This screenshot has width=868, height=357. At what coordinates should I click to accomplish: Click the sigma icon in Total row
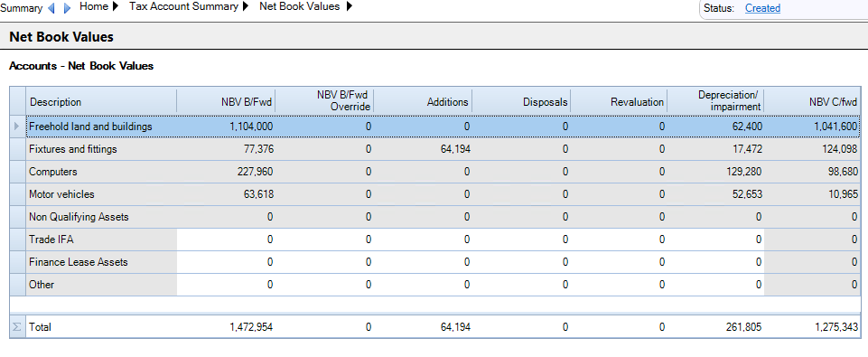(17, 327)
